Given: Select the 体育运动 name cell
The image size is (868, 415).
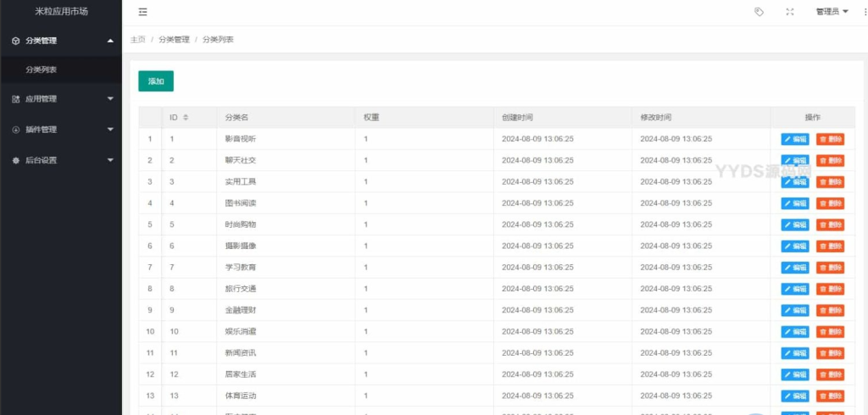Looking at the screenshot, I should [x=287, y=396].
